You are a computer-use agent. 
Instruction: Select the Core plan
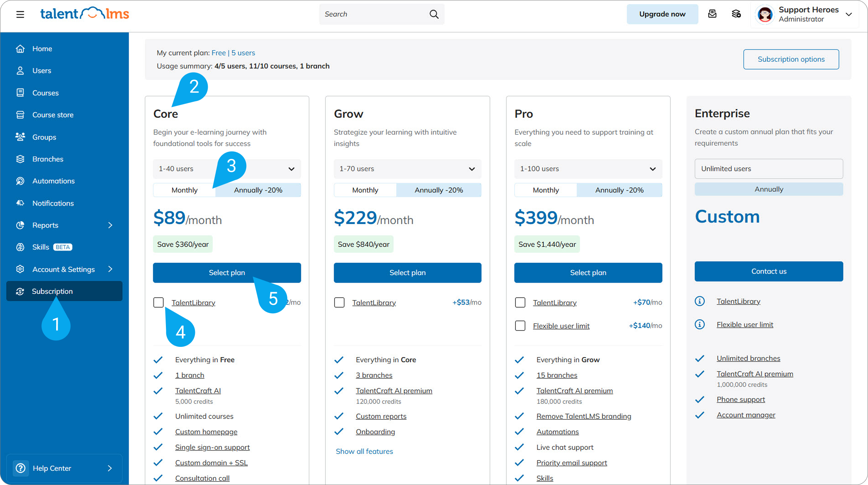click(x=227, y=273)
